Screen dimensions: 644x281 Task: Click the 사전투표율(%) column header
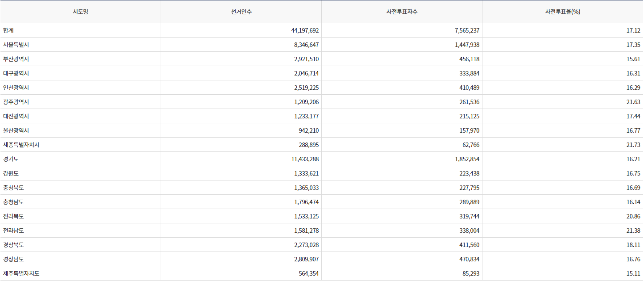point(562,12)
